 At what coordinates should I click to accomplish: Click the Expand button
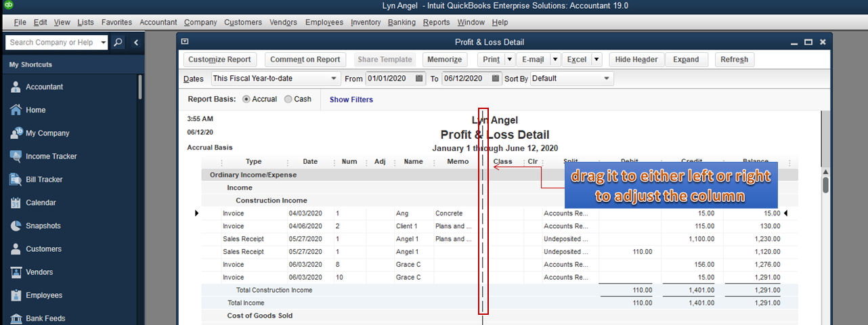(x=686, y=60)
